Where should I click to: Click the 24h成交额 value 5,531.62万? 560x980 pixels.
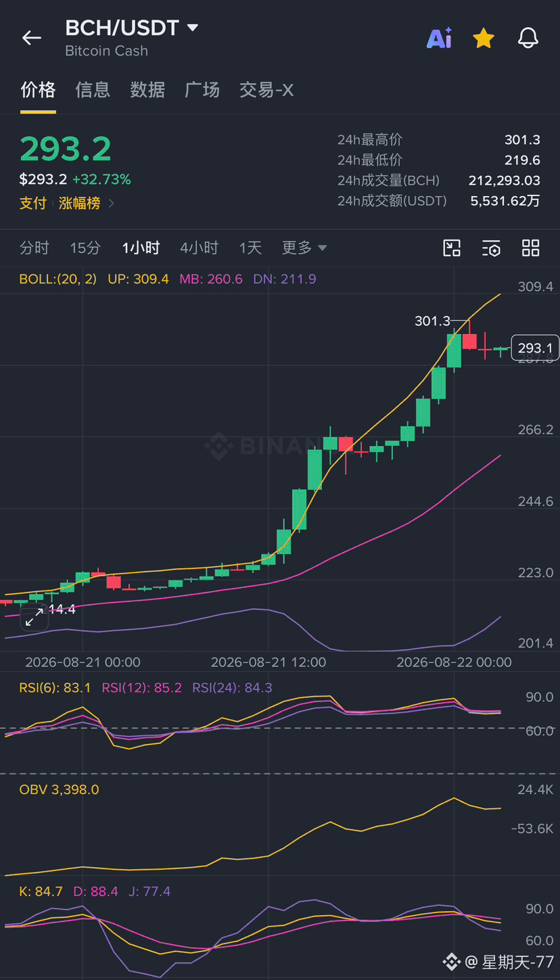coord(505,201)
